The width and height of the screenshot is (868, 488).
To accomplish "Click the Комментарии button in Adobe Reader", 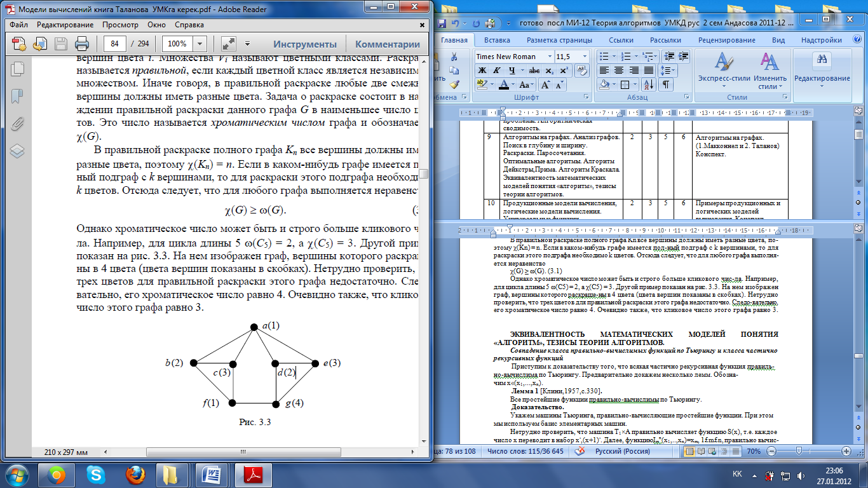I will (387, 44).
